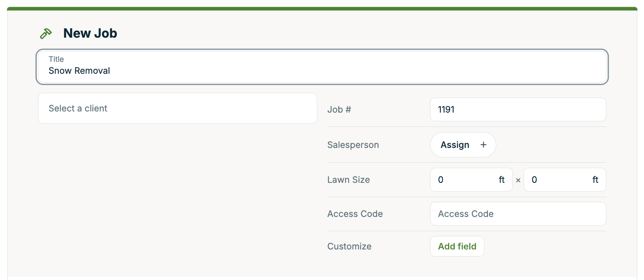The width and height of the screenshot is (644, 280).
Task: Click Assign to choose a salesperson
Action: [455, 145]
